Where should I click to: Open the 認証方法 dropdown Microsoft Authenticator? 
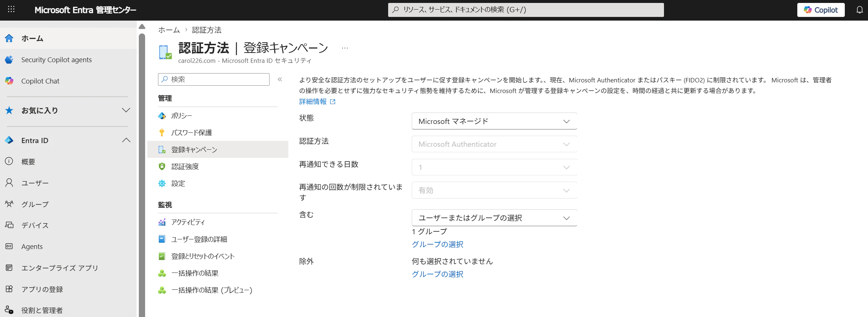point(494,144)
